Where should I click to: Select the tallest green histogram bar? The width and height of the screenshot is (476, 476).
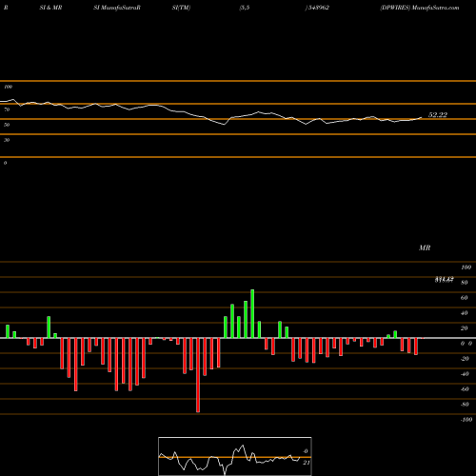252,313
